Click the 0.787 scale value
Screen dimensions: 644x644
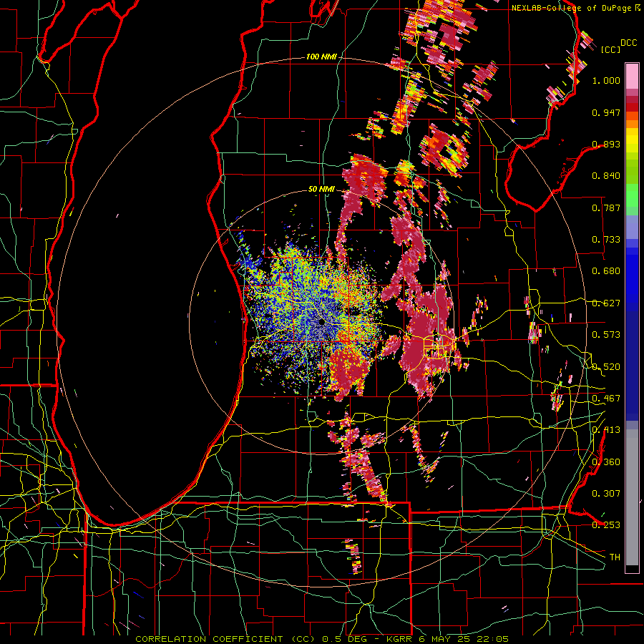pyautogui.click(x=606, y=208)
